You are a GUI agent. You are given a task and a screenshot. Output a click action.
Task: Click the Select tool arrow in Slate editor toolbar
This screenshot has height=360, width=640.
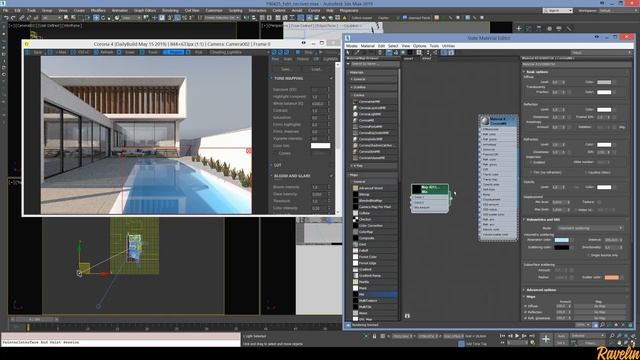click(348, 53)
